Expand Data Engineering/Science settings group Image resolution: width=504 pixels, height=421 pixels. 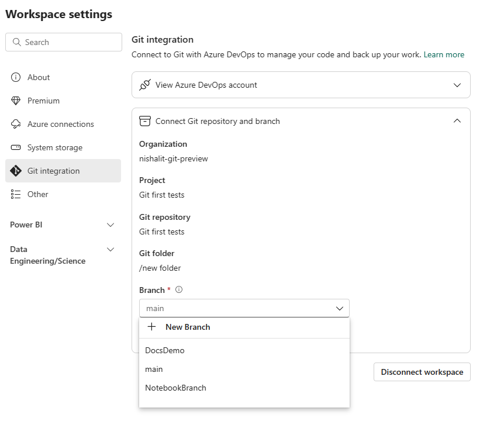(111, 250)
